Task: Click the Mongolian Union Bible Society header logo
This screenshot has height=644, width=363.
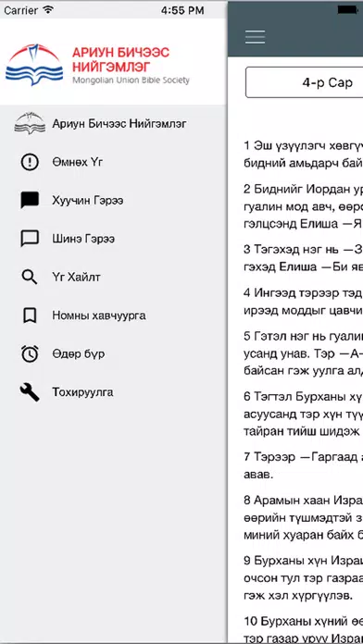Action: coord(34,65)
